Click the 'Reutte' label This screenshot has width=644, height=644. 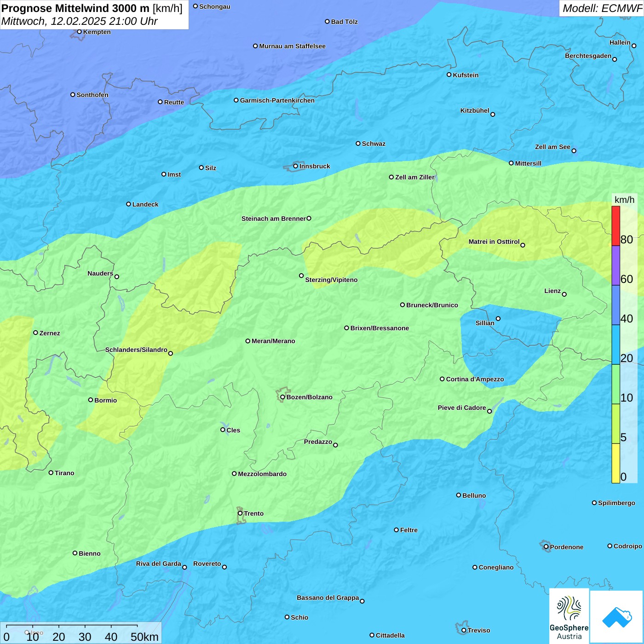[174, 102]
